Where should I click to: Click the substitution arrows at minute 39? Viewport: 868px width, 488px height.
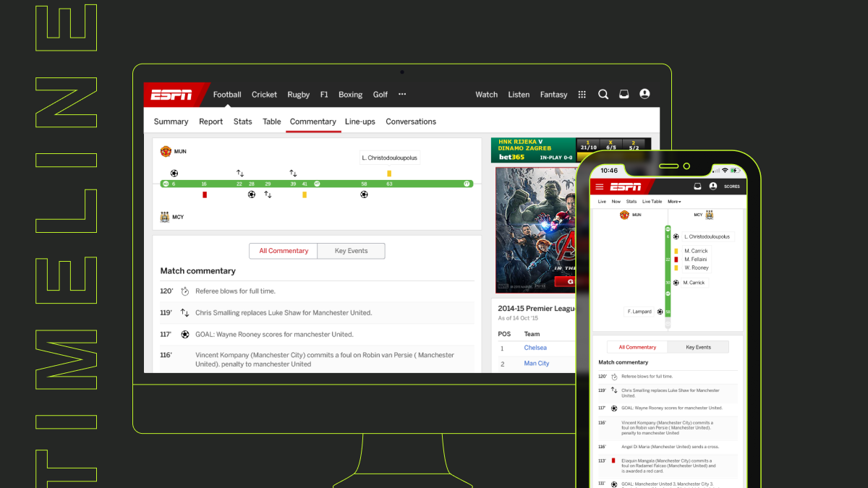click(293, 174)
